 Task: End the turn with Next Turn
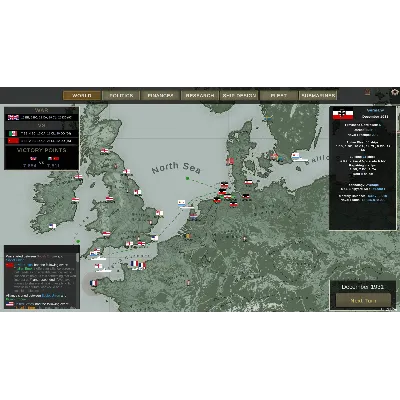[363, 301]
